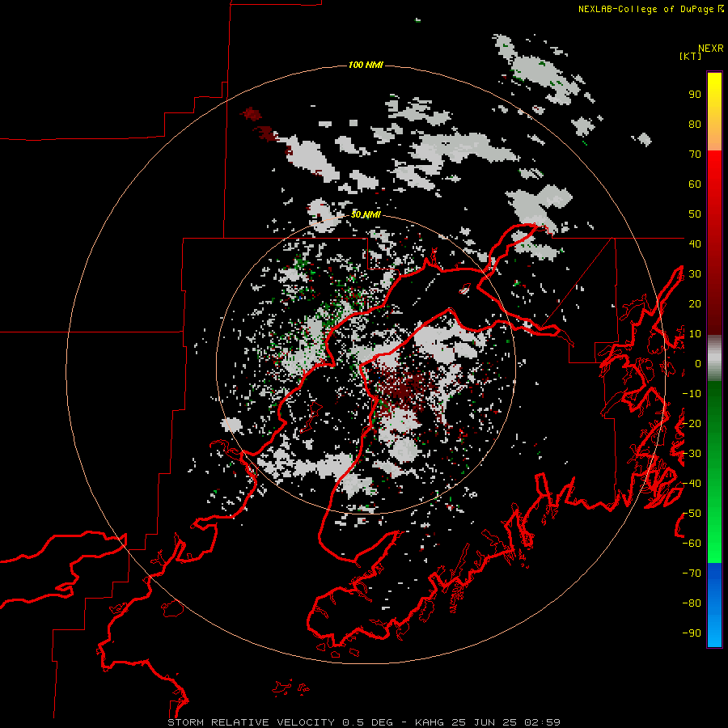This screenshot has height=728, width=728.
Task: Click the 40 value on the velocity scale
Action: [695, 243]
